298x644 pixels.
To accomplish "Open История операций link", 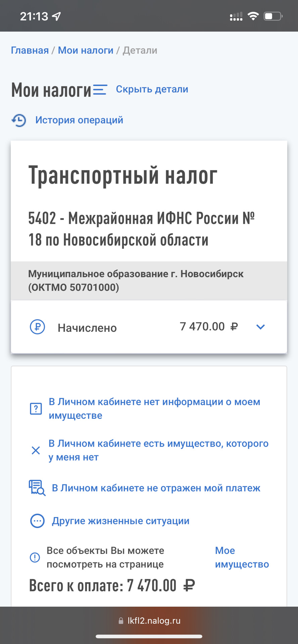I will [x=79, y=120].
